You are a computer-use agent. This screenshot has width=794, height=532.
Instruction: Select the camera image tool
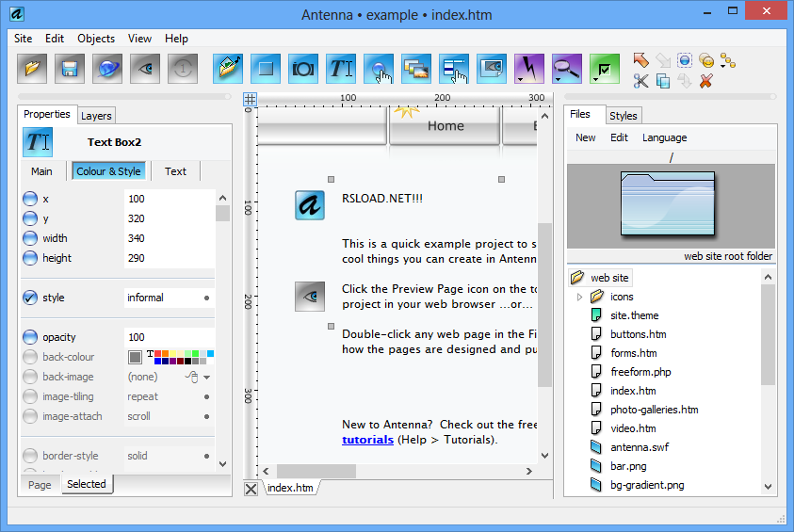[303, 69]
